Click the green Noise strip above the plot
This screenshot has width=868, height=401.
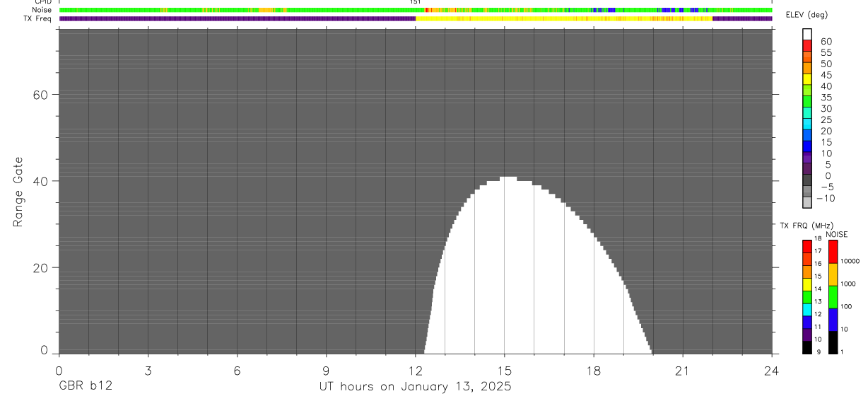(416, 10)
